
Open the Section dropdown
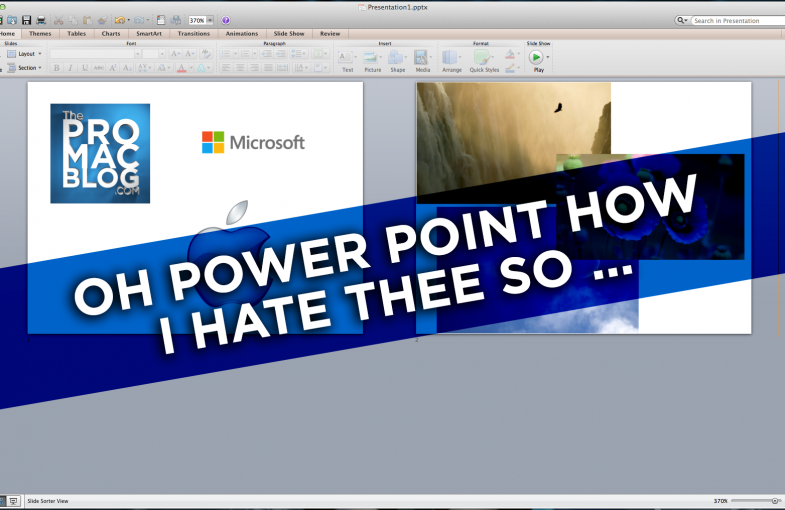click(x=25, y=68)
